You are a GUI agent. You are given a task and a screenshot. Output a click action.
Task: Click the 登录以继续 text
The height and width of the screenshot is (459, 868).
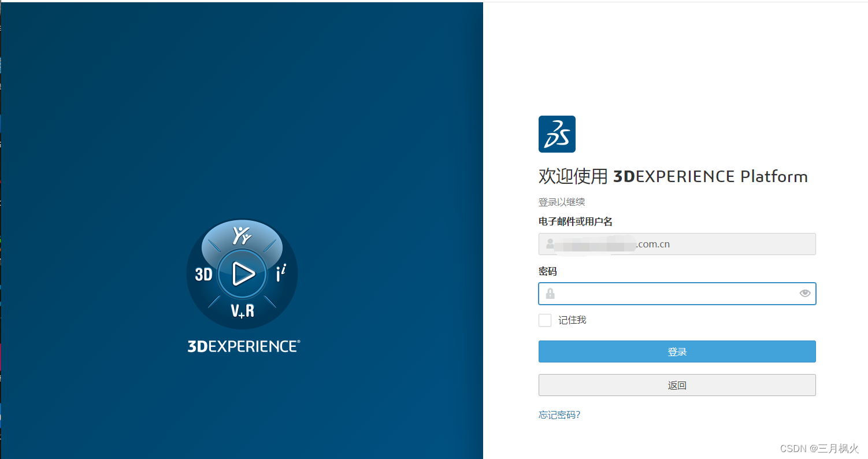point(562,202)
